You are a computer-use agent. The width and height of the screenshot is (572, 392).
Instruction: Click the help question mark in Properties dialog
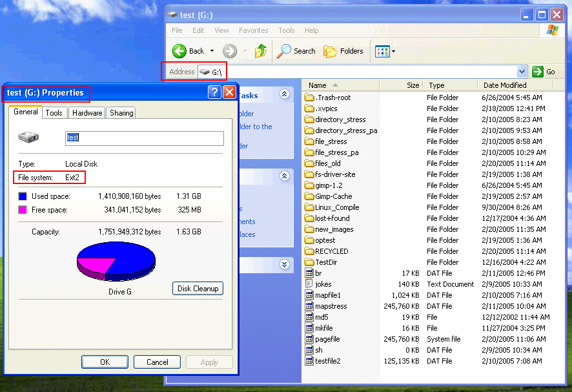[214, 92]
